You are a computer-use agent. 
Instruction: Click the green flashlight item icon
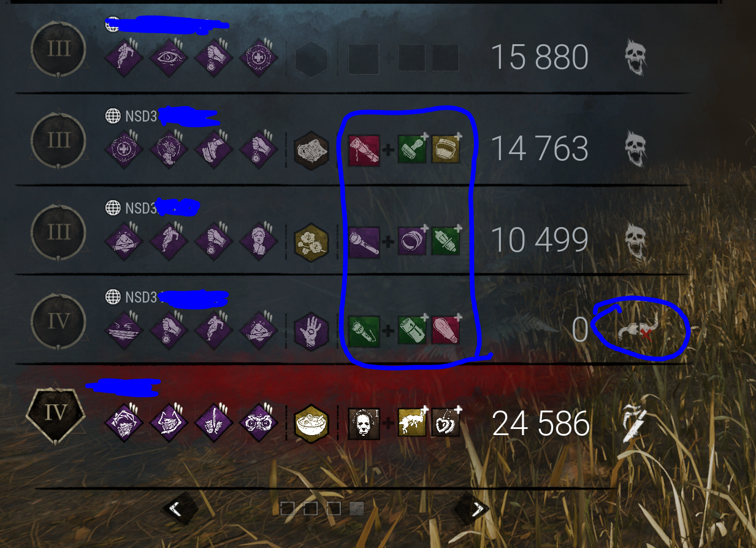coord(364,331)
